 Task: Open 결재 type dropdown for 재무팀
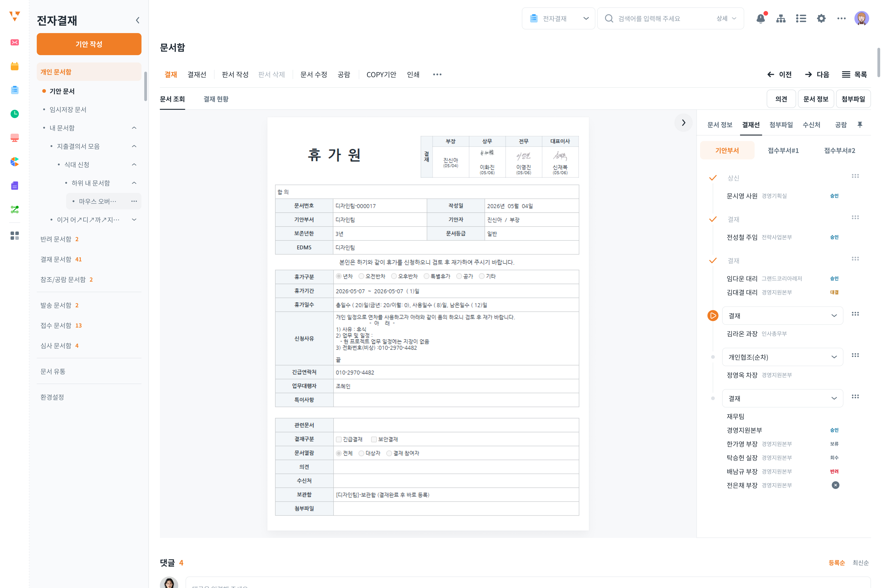click(783, 398)
